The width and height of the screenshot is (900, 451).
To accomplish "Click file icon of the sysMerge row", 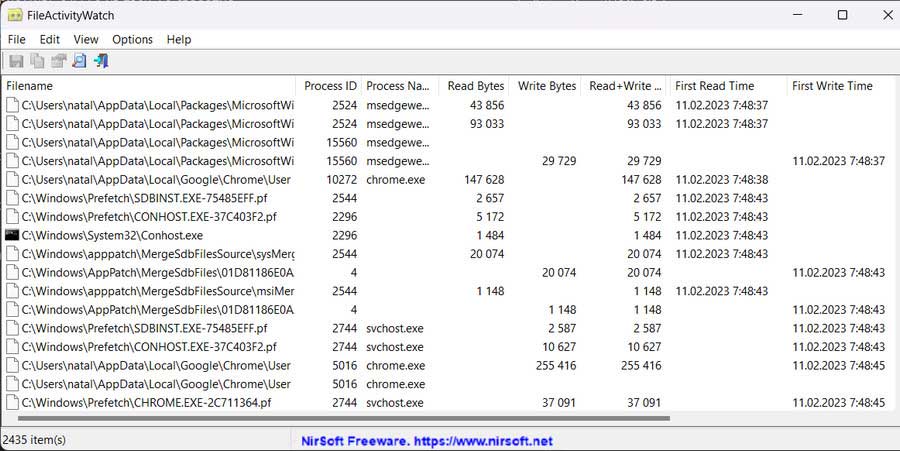I will 12,254.
